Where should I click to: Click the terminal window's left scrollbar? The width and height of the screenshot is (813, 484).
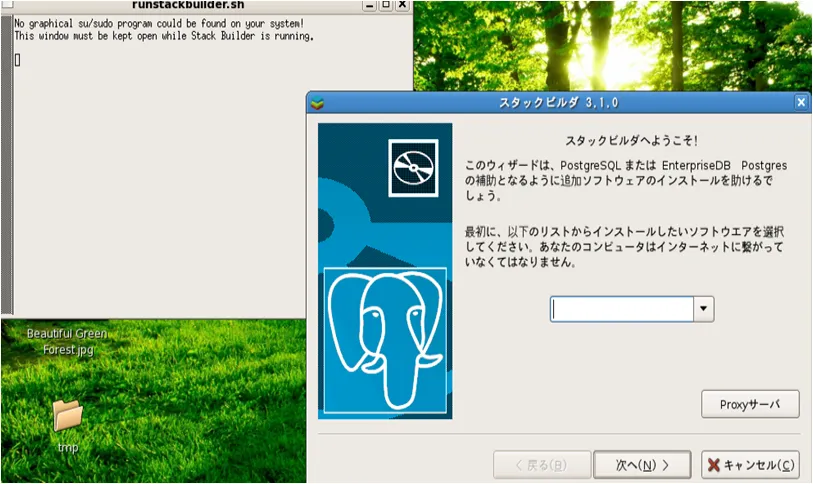(6, 165)
